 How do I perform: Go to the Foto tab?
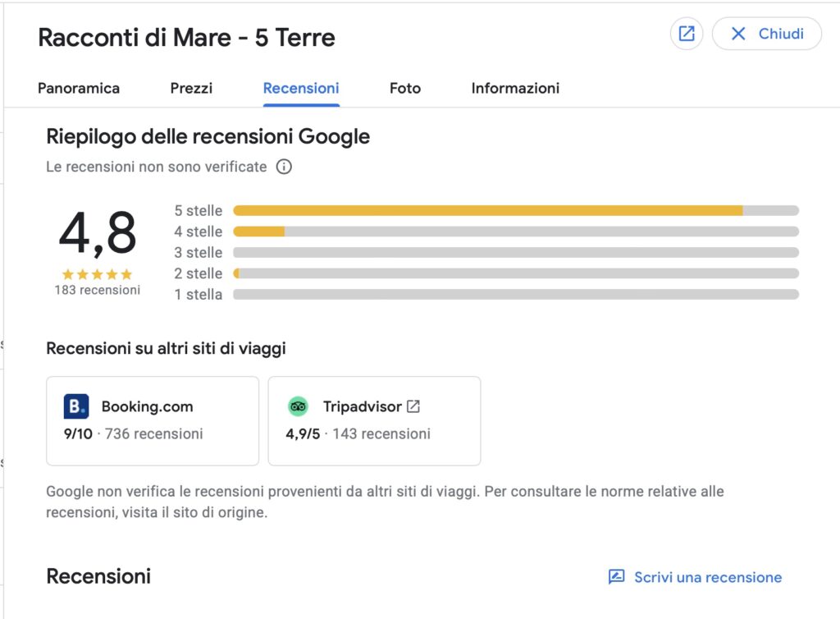pyautogui.click(x=405, y=88)
